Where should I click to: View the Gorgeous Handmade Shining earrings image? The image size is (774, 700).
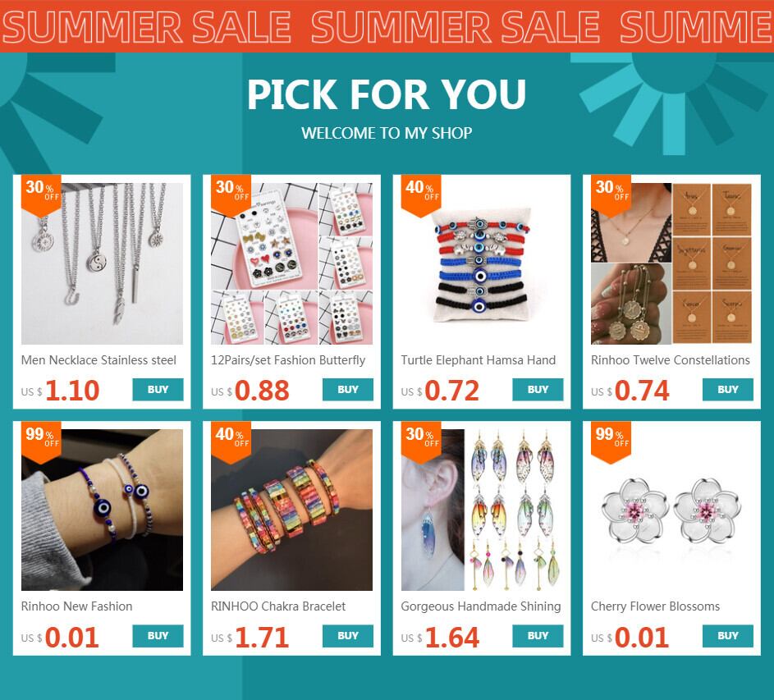482,510
